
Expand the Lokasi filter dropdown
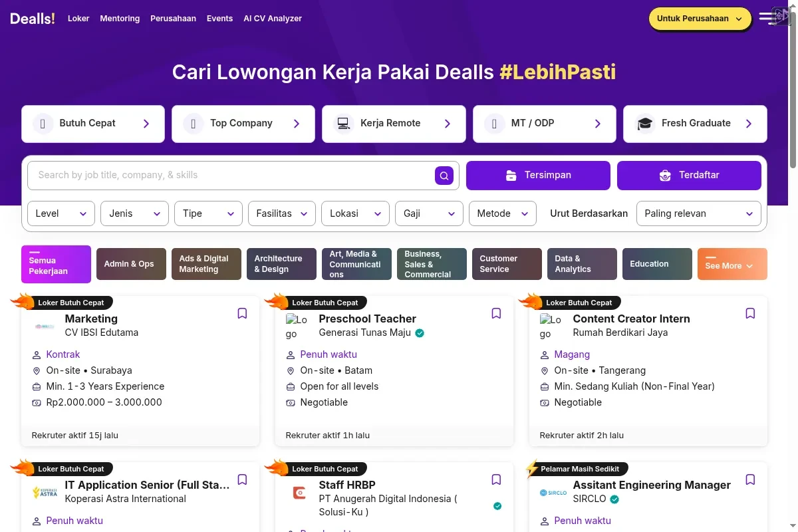[355, 213]
